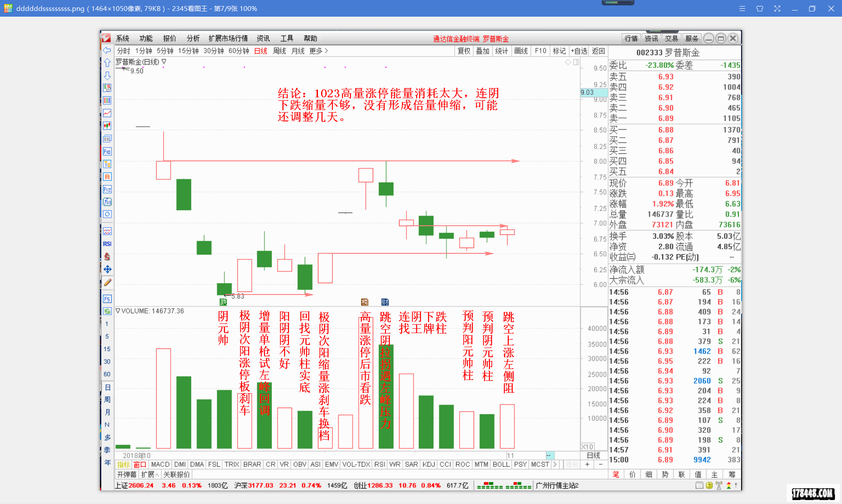Click the orange 自 self-select icon
Screen dimensions: 842x504
click(x=107, y=177)
